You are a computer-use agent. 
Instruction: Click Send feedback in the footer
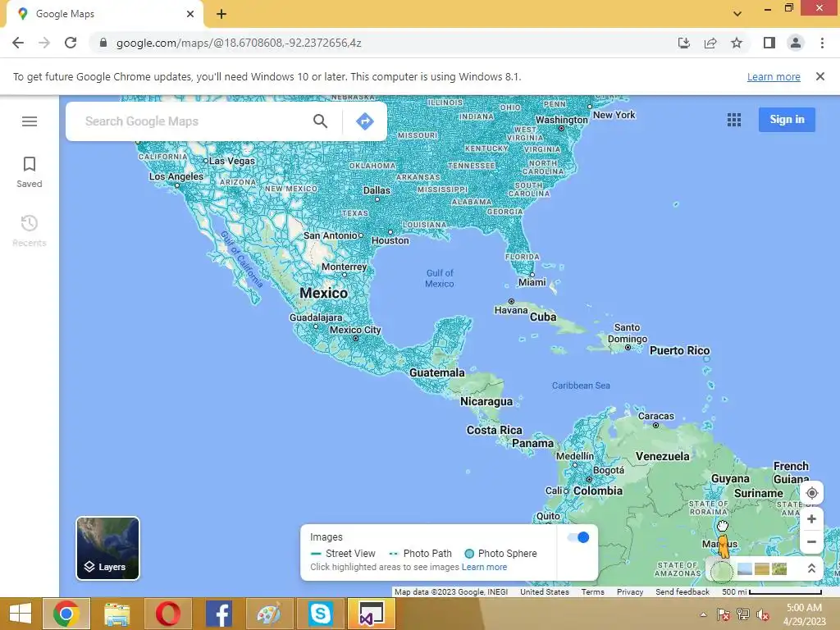coord(682,592)
